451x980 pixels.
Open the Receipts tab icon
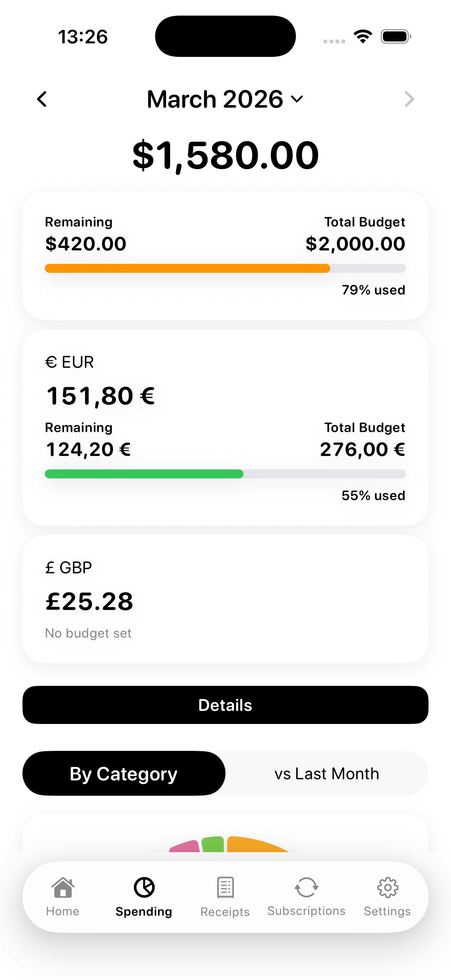pos(225,888)
